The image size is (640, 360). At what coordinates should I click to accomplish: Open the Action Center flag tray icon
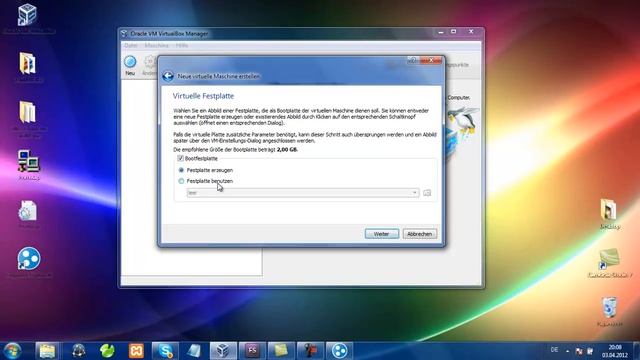coord(579,351)
